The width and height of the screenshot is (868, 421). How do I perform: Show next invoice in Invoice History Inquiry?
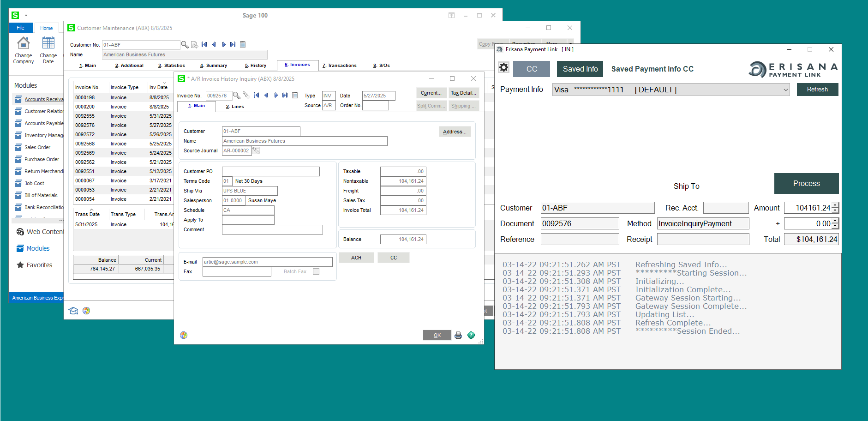[276, 96]
